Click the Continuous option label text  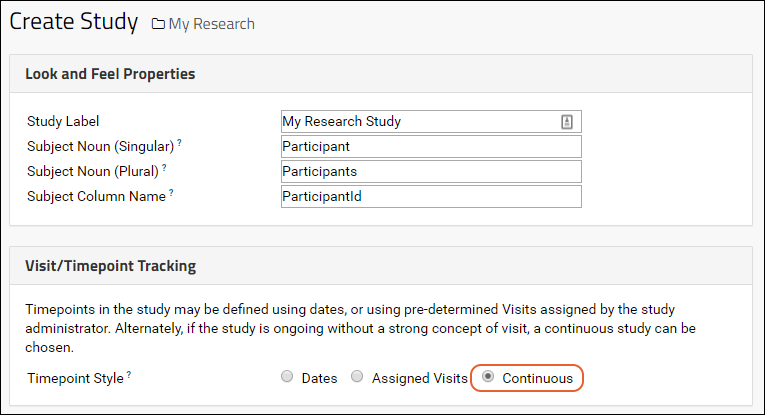coord(538,378)
